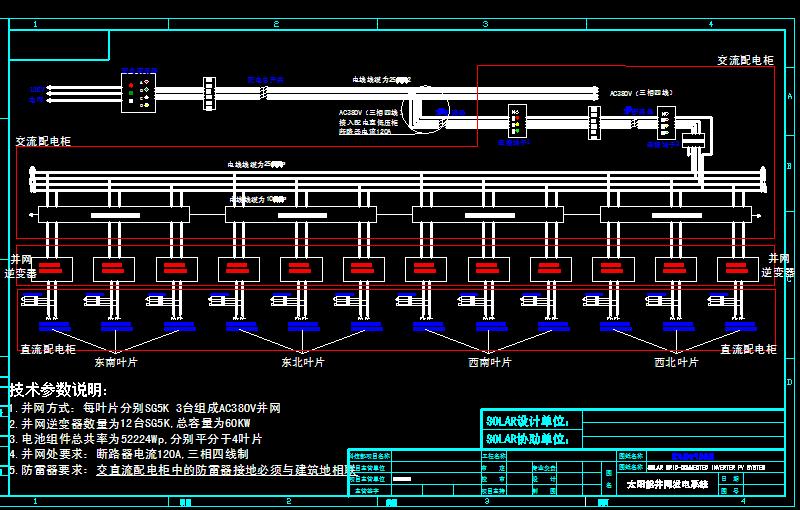Click the 日期 cell in the title block
This screenshot has width=800, height=510.
[730, 479]
